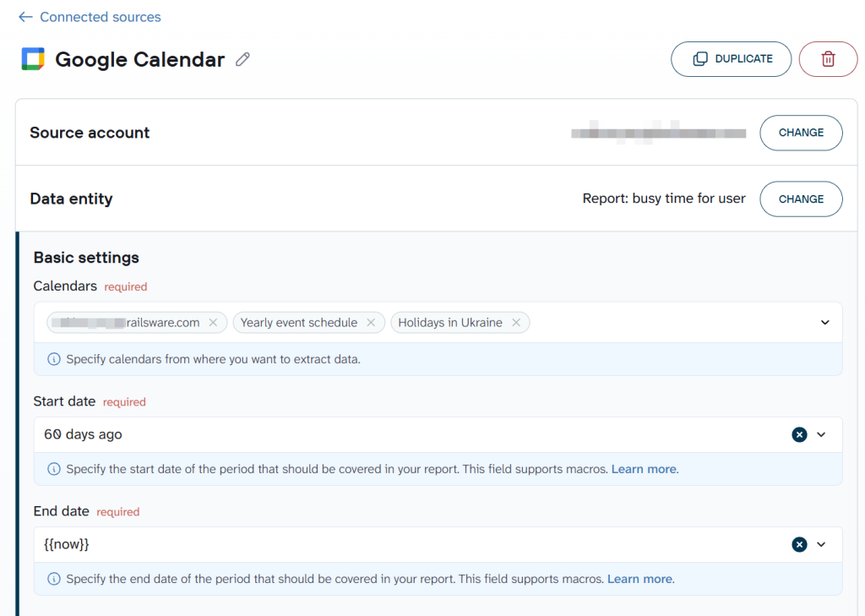Remove Yearly event schedule calendar
This screenshot has height=616, width=865.
(371, 322)
